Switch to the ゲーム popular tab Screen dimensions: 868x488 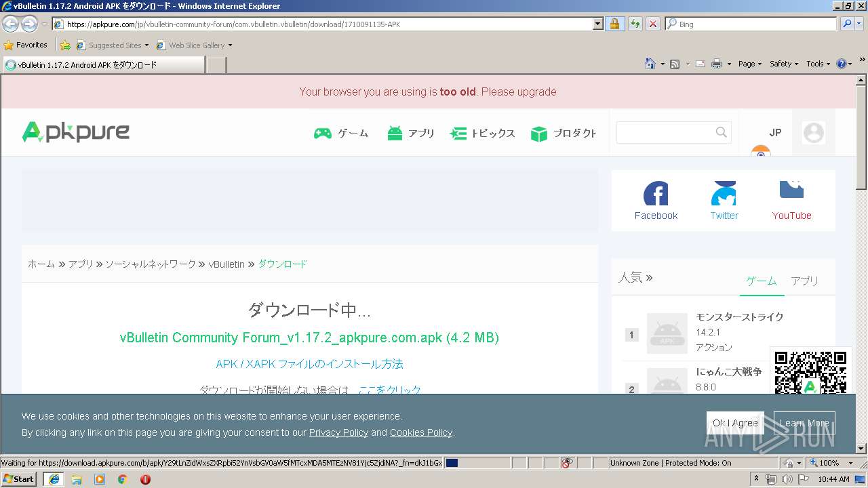point(762,281)
